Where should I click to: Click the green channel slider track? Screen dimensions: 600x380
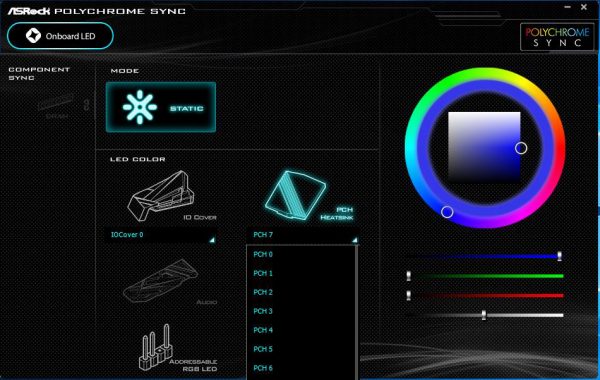click(x=486, y=276)
